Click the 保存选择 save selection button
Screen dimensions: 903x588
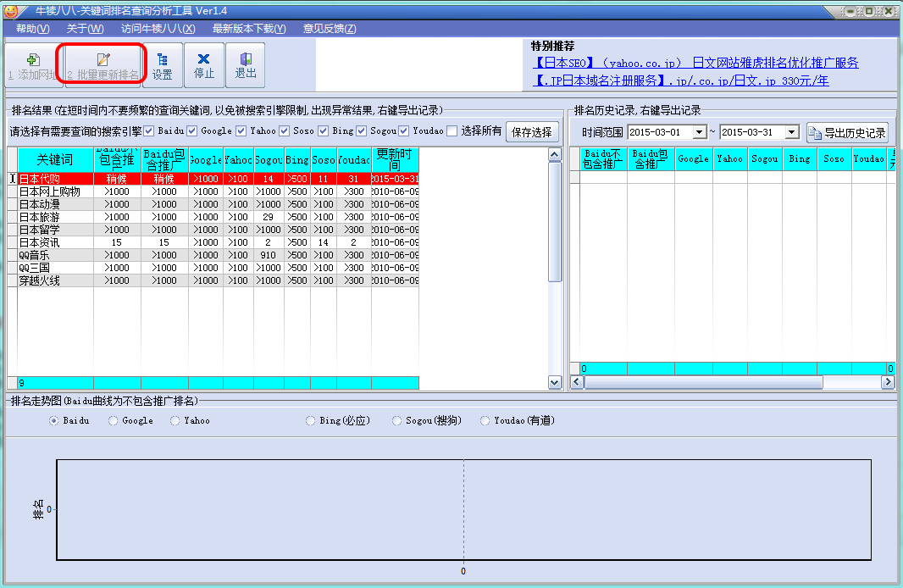pos(532,132)
